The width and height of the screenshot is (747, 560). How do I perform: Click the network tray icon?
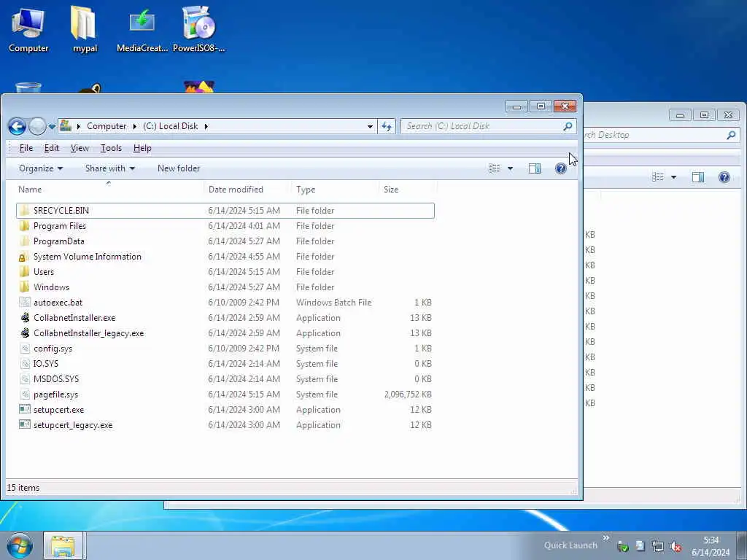point(658,547)
